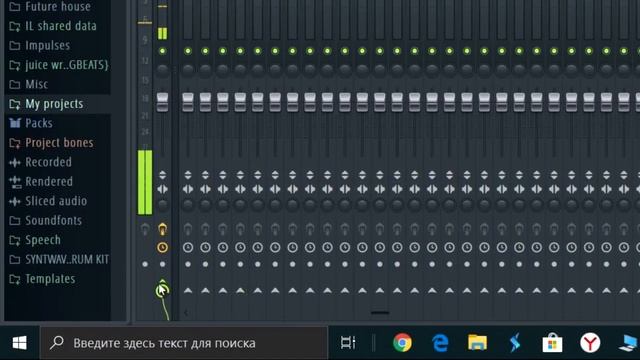This screenshot has width=640, height=360.
Task: Click the orange latency clock on master track
Action: [x=162, y=247]
